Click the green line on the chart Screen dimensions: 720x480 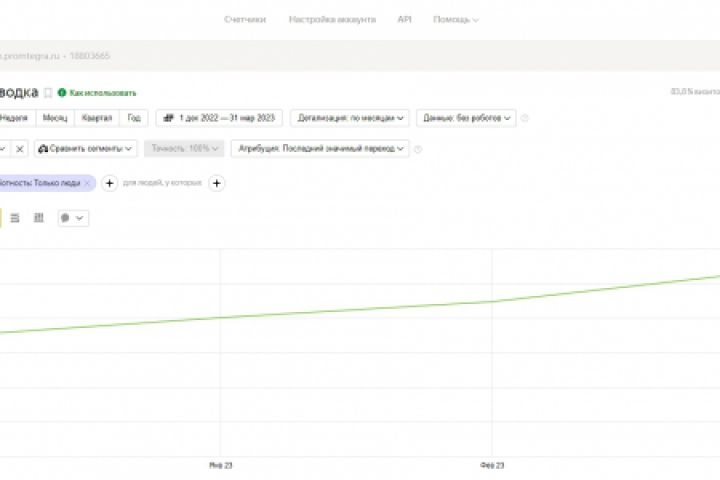click(358, 310)
